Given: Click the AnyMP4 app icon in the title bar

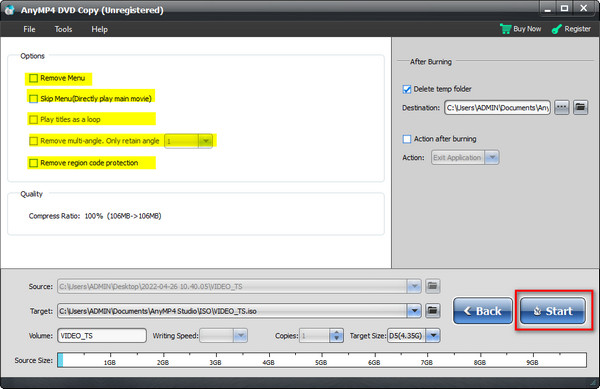Looking at the screenshot, I should [x=10, y=10].
